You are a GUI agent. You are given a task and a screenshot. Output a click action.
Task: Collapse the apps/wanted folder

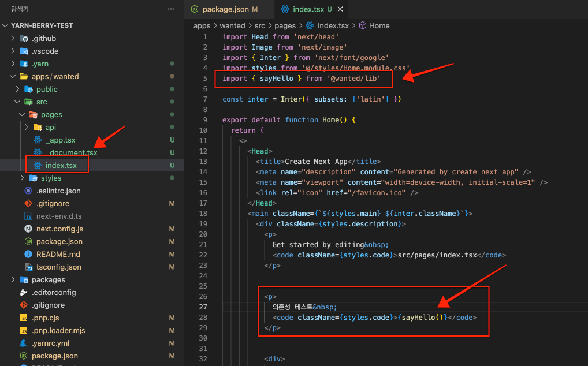pos(13,76)
